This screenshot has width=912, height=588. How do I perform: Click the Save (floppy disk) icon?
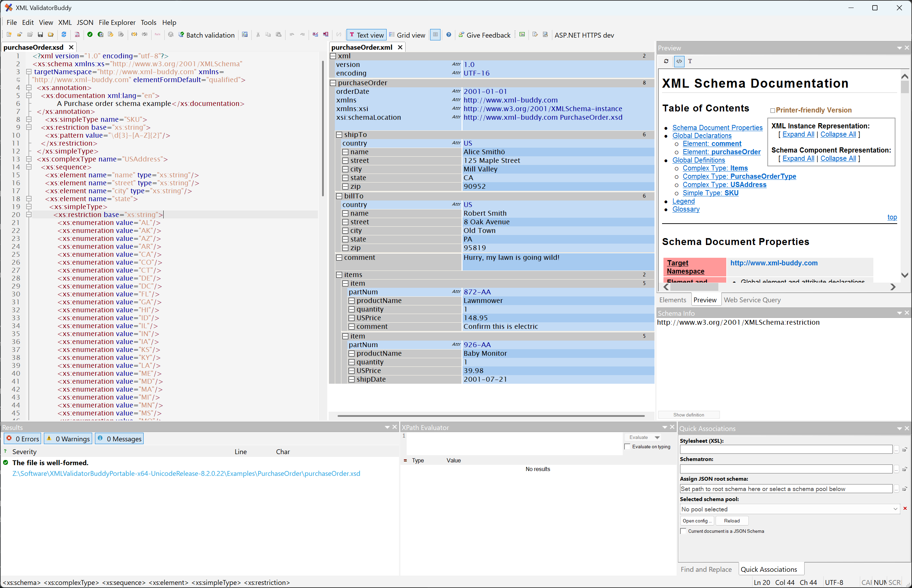click(40, 35)
